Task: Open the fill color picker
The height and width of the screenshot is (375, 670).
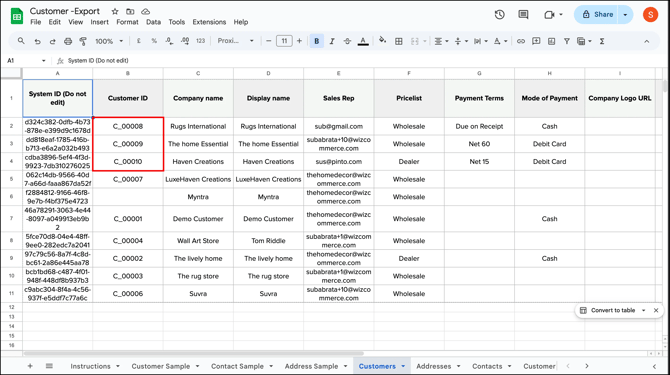Action: click(x=382, y=41)
